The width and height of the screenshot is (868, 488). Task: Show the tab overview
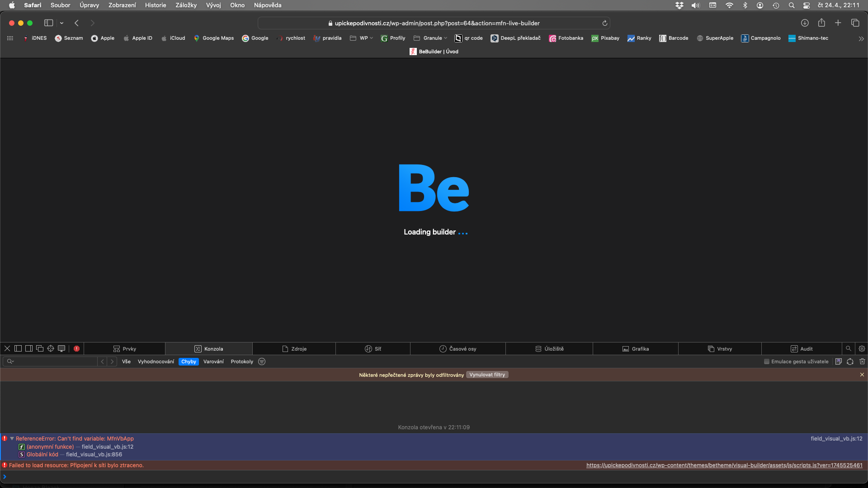click(855, 23)
